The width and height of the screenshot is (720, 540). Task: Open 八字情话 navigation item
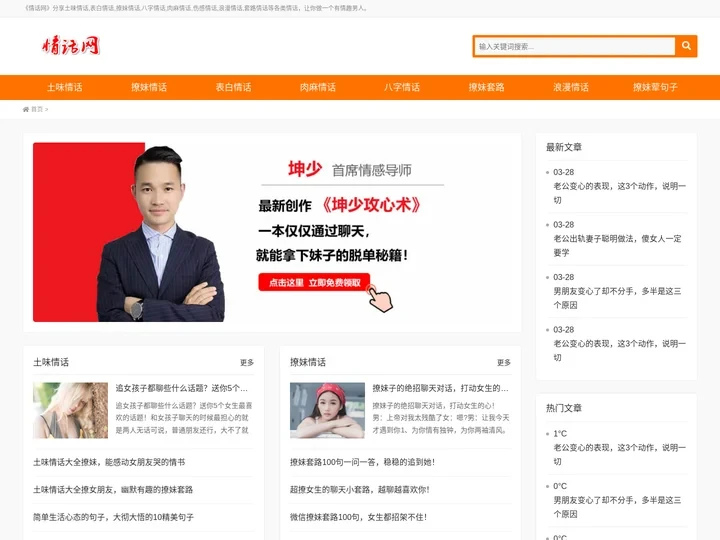tap(402, 87)
